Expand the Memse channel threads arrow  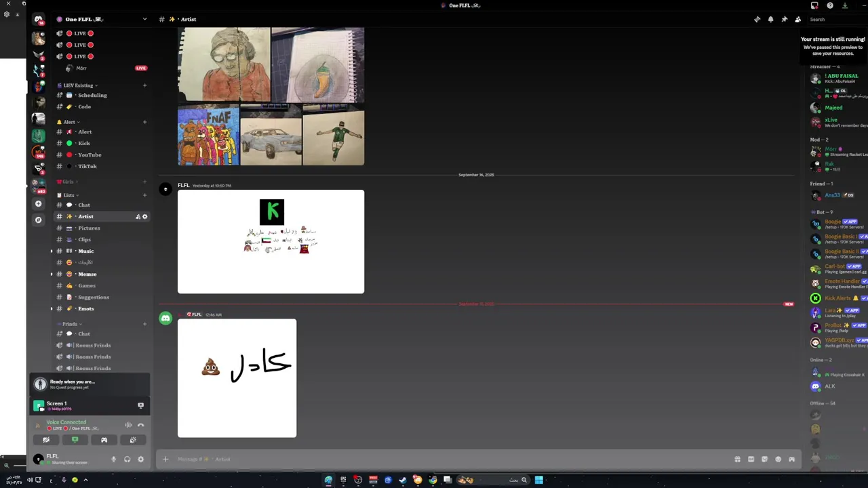(52, 274)
